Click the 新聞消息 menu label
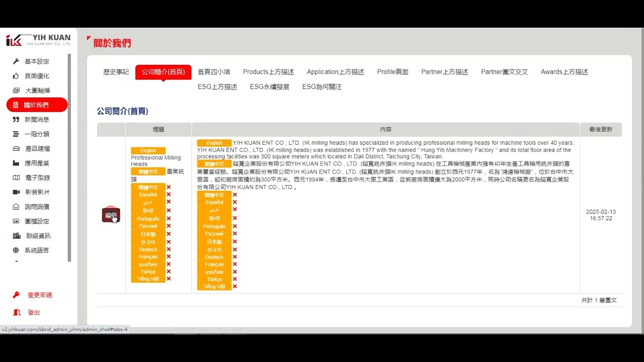Image resolution: width=644 pixels, height=362 pixels. [x=37, y=120]
